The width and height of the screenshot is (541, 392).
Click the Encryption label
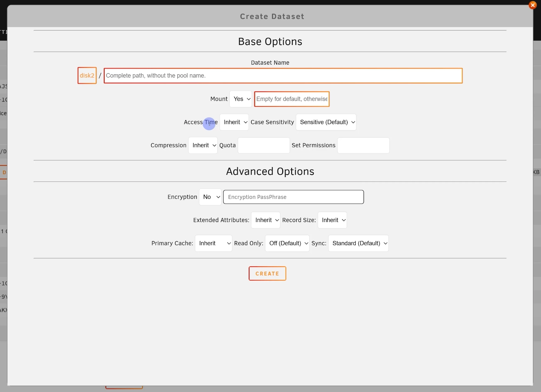182,197
